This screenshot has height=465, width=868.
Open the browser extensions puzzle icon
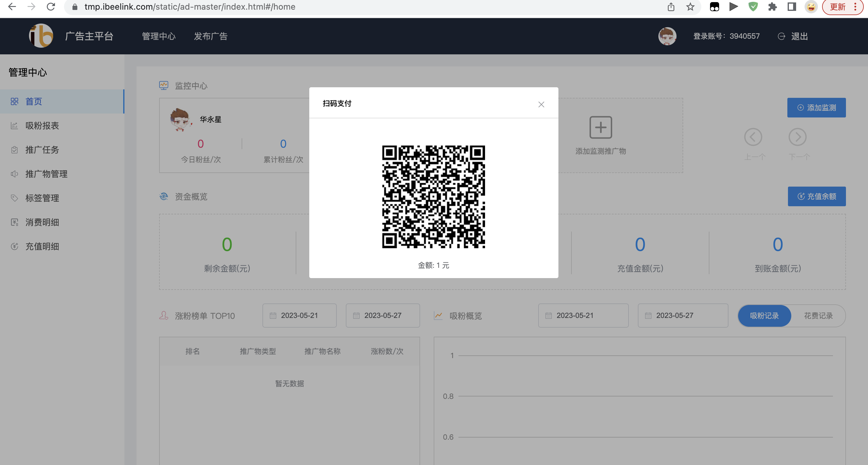click(x=772, y=7)
